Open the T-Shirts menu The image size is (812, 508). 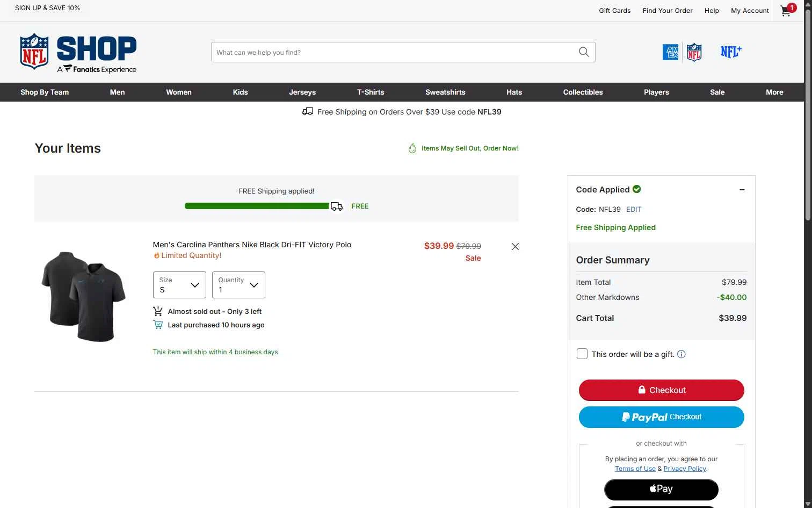[x=371, y=92]
